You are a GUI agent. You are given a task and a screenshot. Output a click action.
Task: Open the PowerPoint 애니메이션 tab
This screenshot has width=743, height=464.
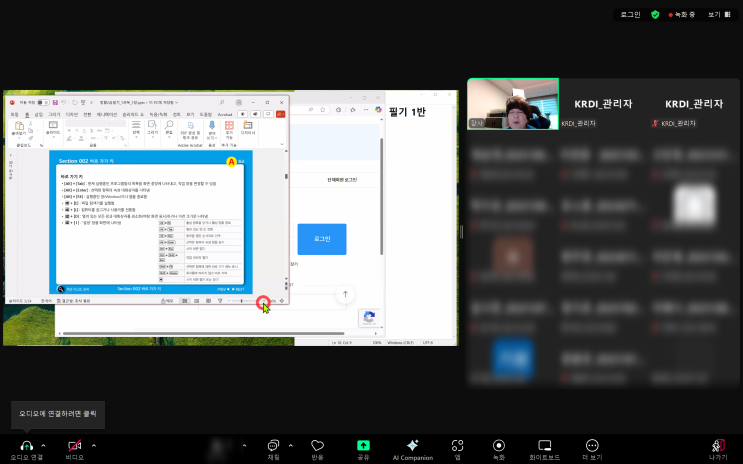107,114
